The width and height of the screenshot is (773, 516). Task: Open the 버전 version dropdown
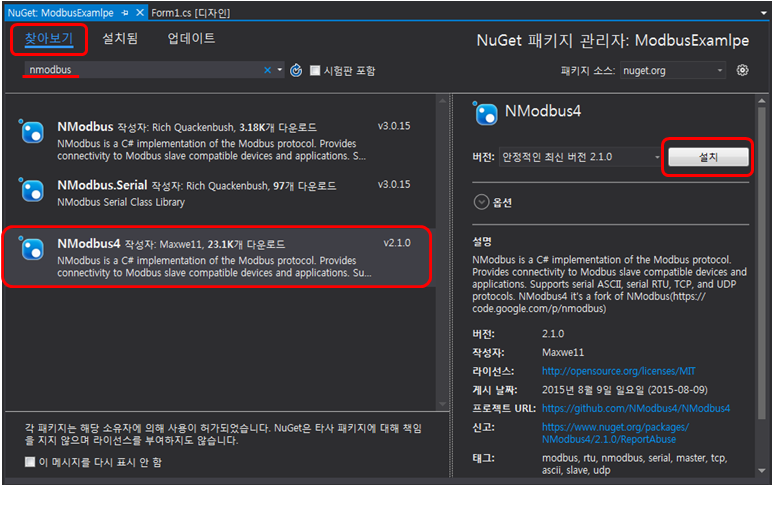(x=580, y=157)
